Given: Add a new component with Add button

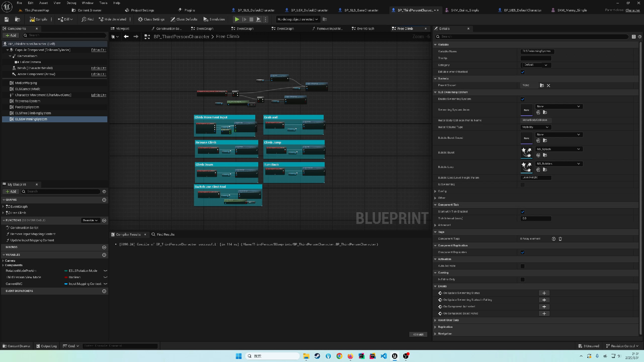Looking at the screenshot, I should 11,35.
